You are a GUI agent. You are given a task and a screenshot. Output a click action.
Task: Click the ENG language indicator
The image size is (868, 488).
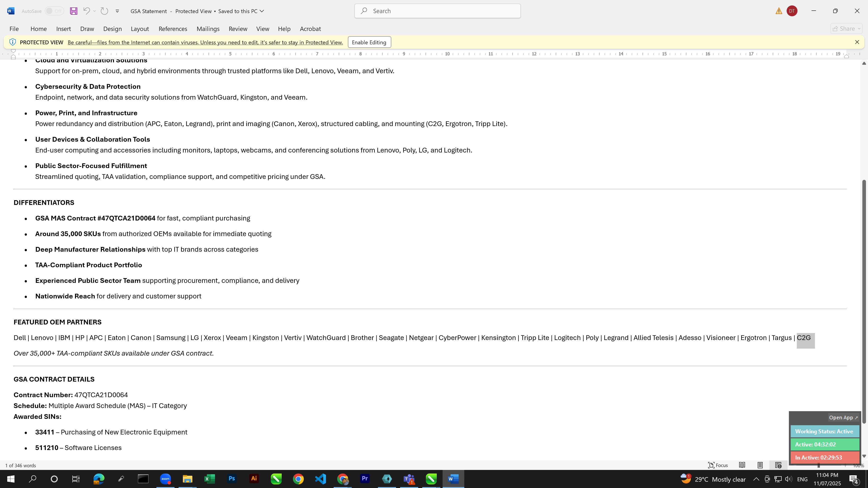click(802, 479)
